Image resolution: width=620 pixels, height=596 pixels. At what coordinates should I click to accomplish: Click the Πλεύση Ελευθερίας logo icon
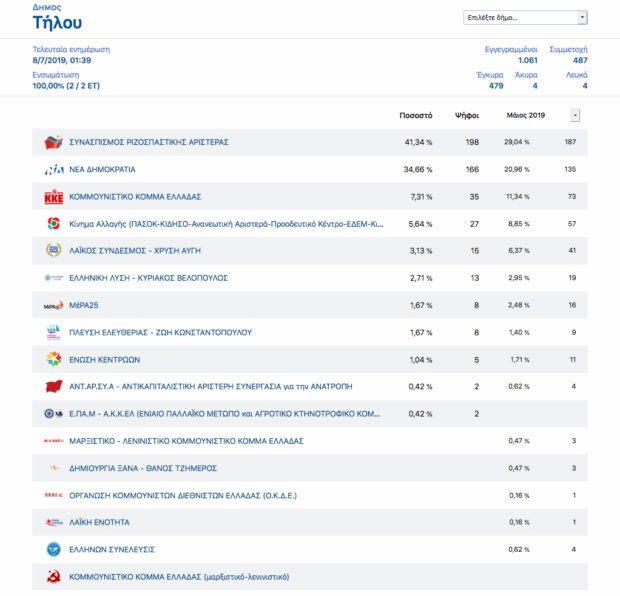click(54, 332)
